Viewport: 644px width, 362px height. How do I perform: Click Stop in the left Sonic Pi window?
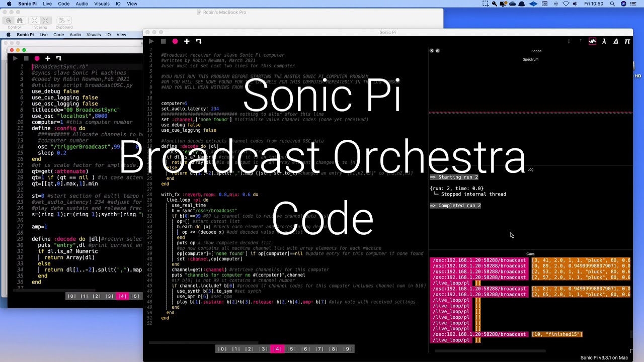[26, 58]
